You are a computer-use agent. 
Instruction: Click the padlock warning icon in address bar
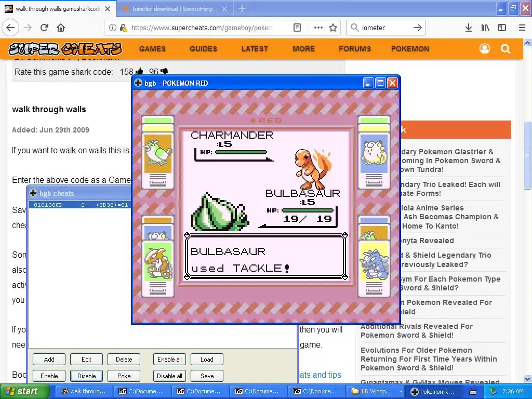pyautogui.click(x=124, y=28)
